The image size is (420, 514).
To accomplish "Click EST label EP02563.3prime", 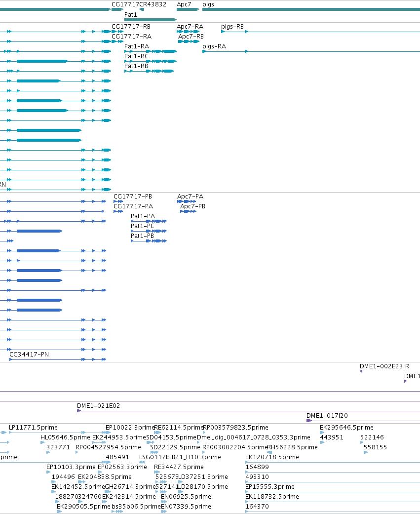I will 122,467.
